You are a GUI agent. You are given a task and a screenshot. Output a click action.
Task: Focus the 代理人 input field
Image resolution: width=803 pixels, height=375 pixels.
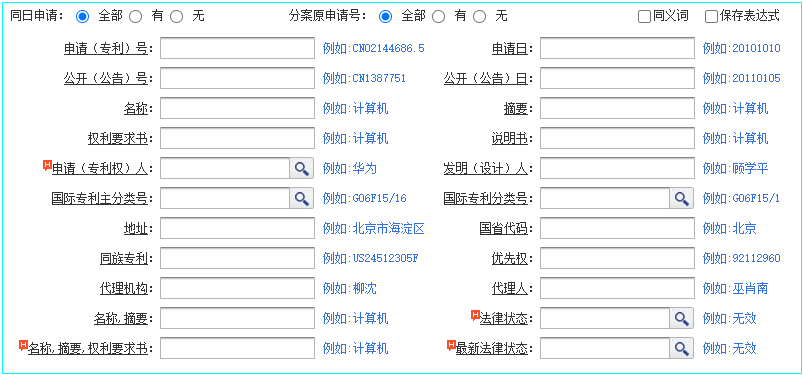617,288
